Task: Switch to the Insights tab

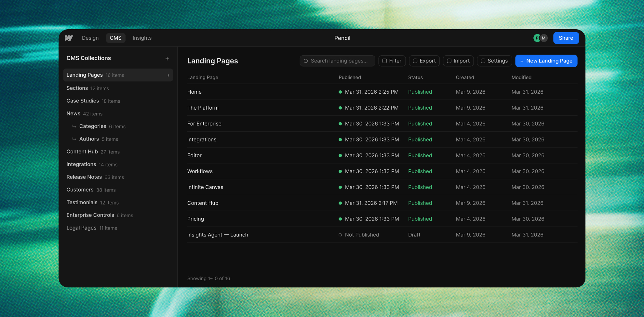Action: 142,38
